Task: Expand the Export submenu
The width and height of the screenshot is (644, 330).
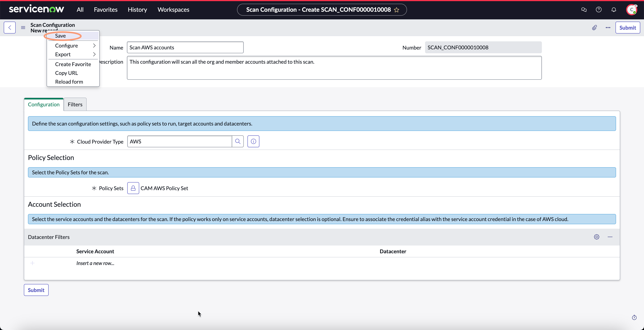Action: pos(73,54)
